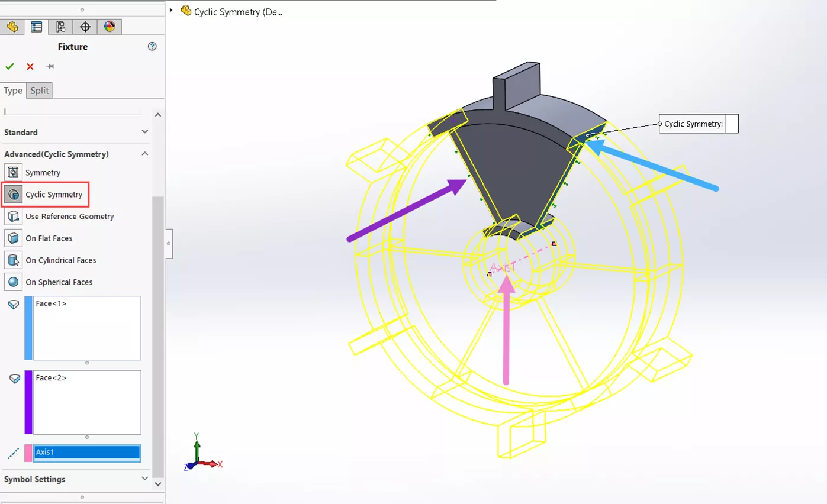Expand the Standard fixture section
Screen dimensions: 827x504
pyautogui.click(x=145, y=132)
